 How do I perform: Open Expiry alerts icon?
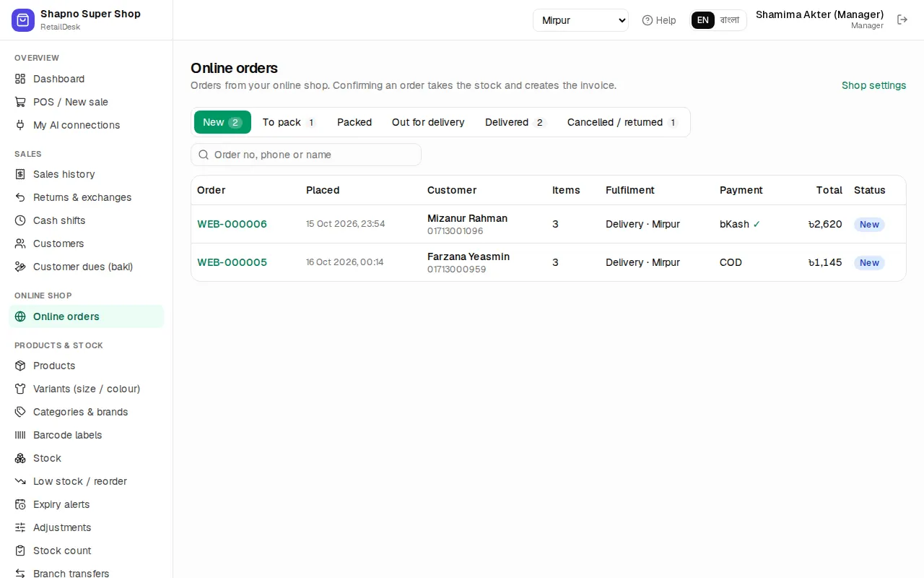click(x=20, y=504)
